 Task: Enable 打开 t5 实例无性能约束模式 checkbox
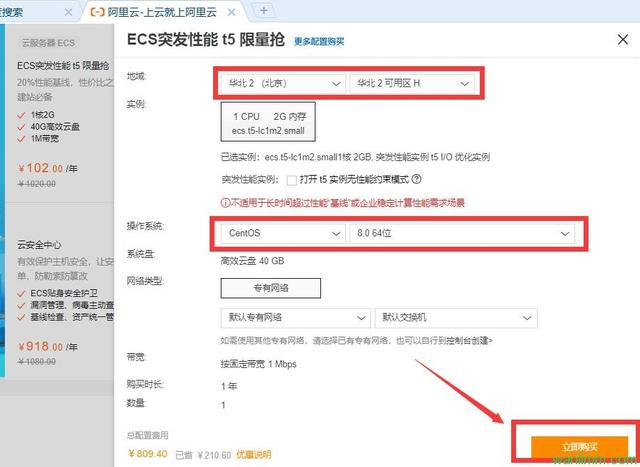click(x=291, y=180)
